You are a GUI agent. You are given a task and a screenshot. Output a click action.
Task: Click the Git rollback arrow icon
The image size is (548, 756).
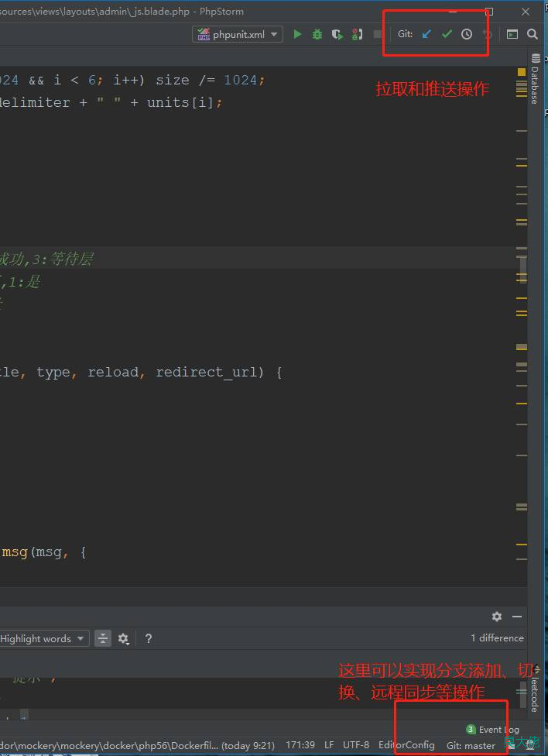(488, 34)
